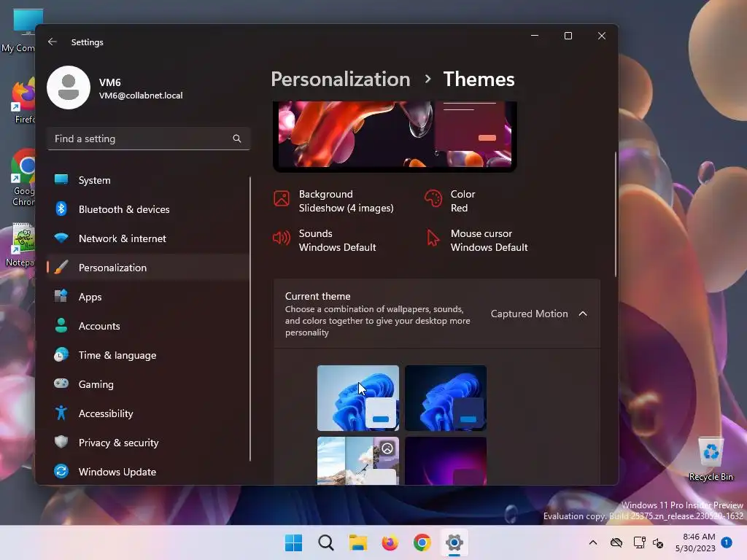Viewport: 747px width, 560px height.
Task: Open Background Slideshow (4 images) setting
Action: [334, 201]
